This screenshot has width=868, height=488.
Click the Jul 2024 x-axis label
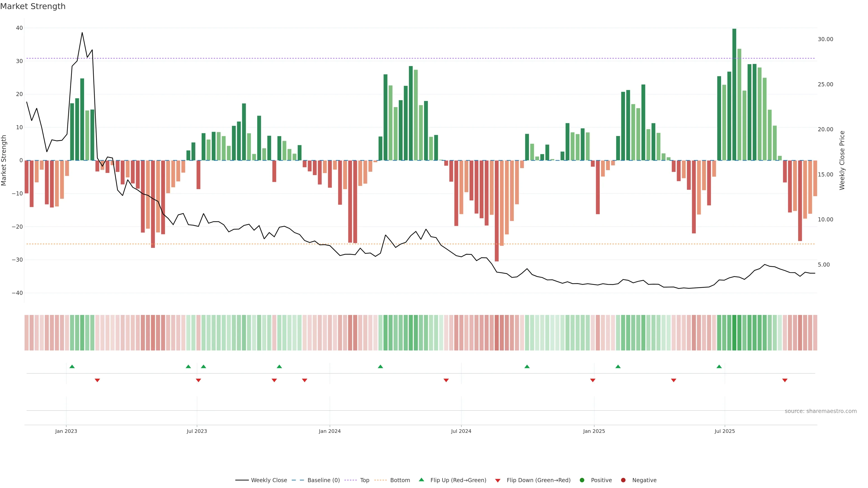461,431
